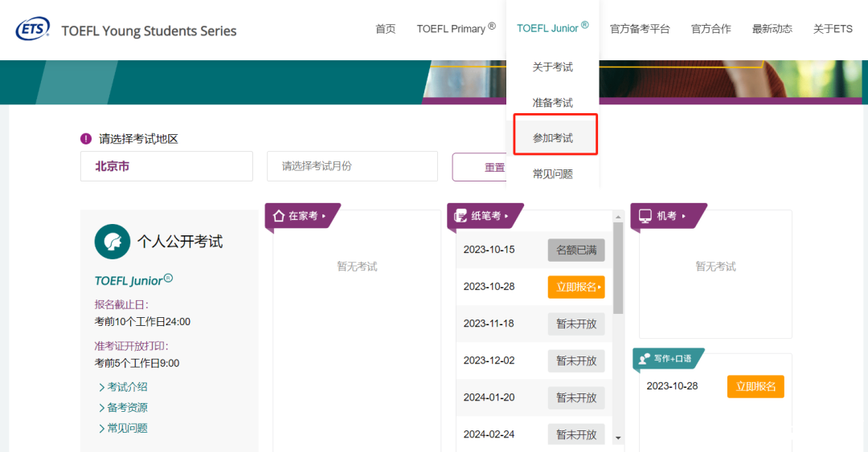Open the 请选择考试月份 month picker

352,166
